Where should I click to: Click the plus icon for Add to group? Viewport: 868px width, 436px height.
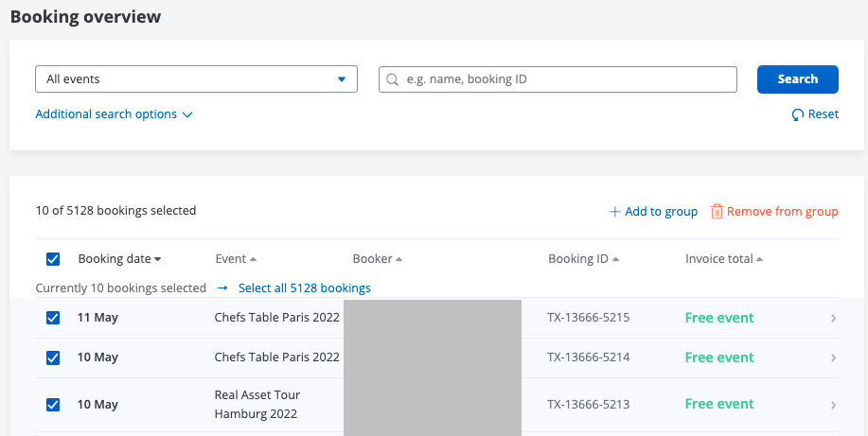point(614,212)
